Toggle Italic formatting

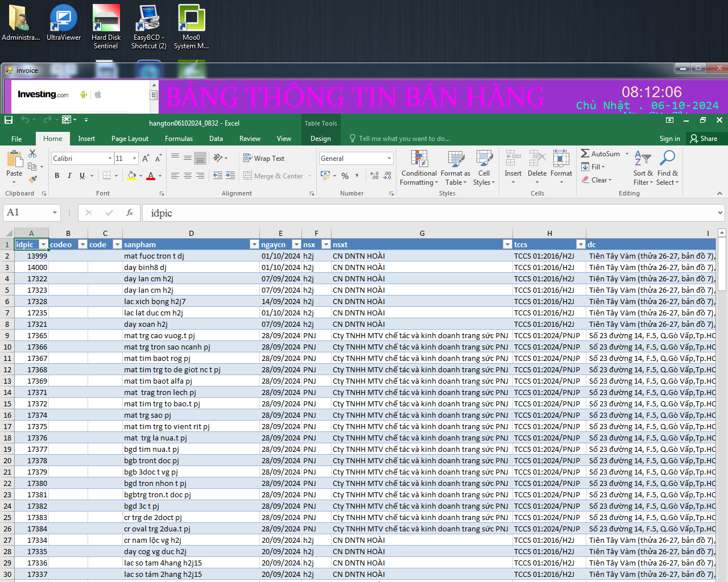coord(69,176)
